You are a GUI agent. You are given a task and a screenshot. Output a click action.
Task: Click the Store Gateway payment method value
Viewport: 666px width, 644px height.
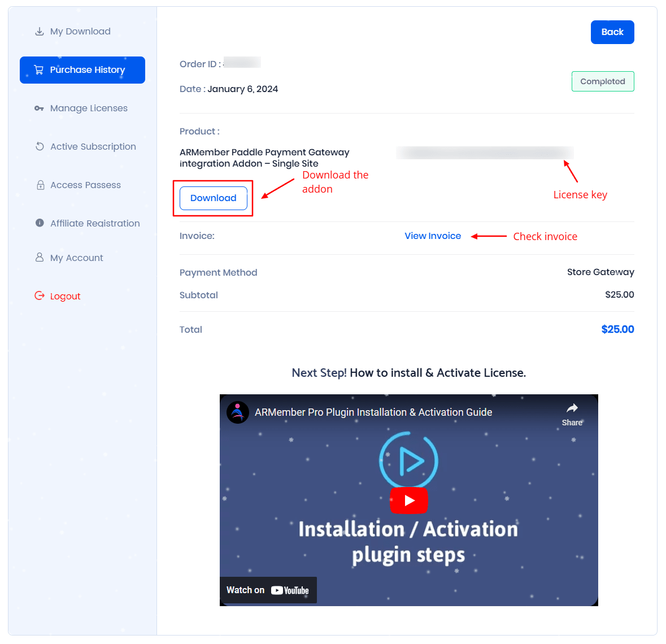pos(600,272)
